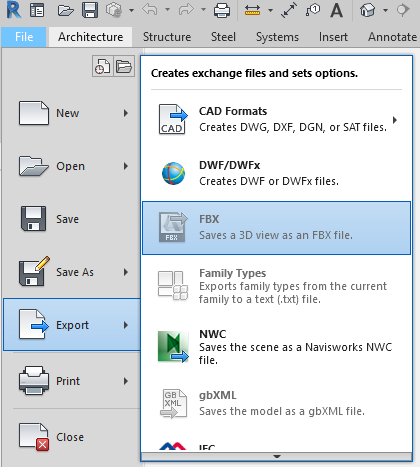Expand the New submenu arrow
420x467 pixels.
pyautogui.click(x=126, y=113)
